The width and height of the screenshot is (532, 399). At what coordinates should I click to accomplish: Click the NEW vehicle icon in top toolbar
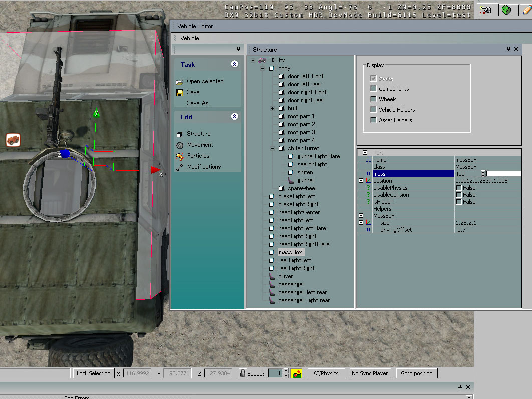pyautogui.click(x=485, y=10)
